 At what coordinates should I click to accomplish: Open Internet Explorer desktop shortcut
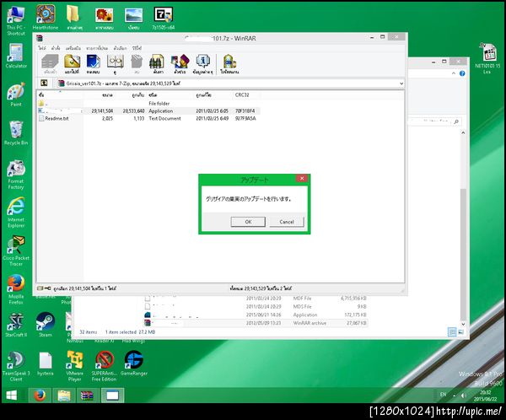tap(16, 213)
